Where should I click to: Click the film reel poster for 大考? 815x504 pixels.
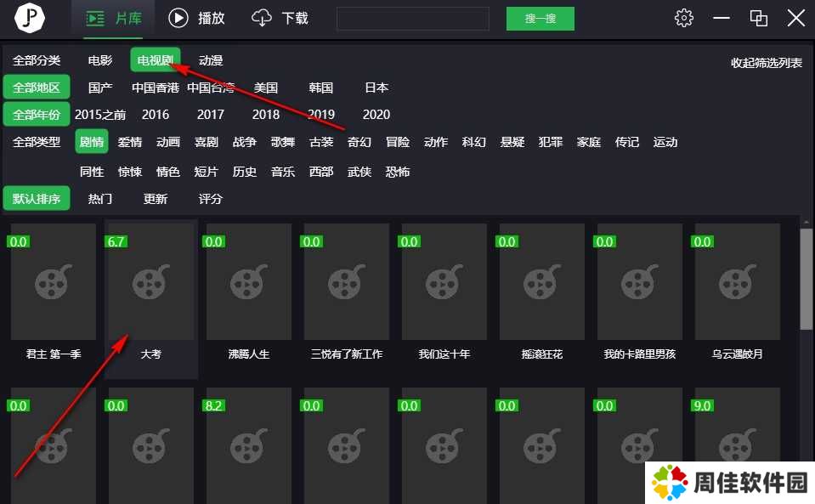click(151, 281)
